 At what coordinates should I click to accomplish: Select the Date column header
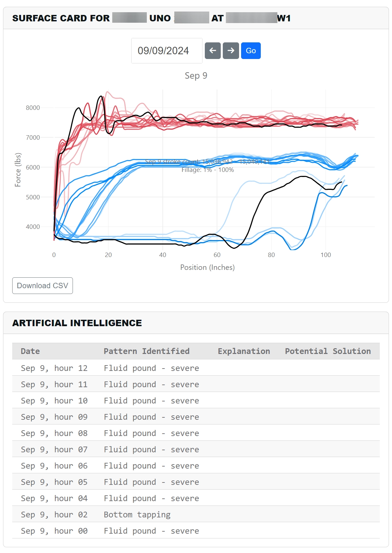coord(30,351)
